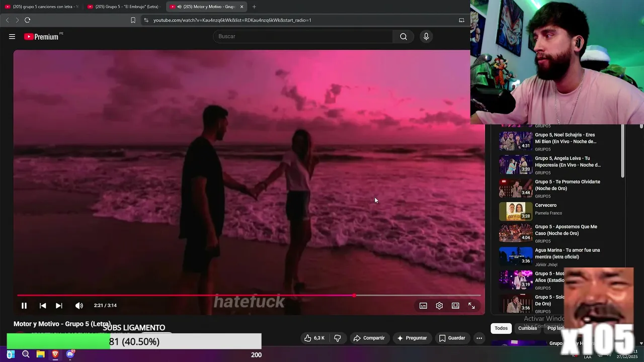Click the search magnifier button
This screenshot has width=644, height=362.
[x=404, y=36]
